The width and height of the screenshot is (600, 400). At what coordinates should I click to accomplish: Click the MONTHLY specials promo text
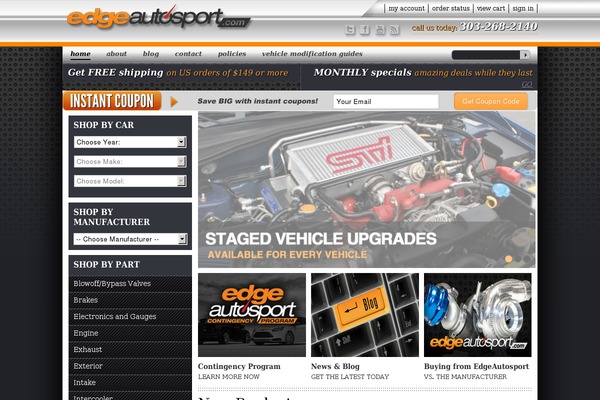tap(423, 72)
